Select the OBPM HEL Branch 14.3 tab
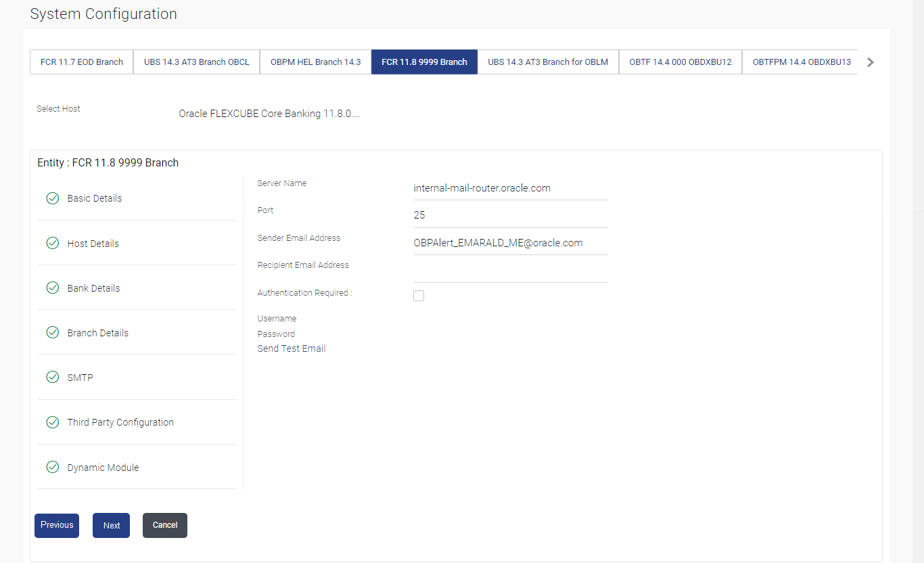 pos(316,62)
